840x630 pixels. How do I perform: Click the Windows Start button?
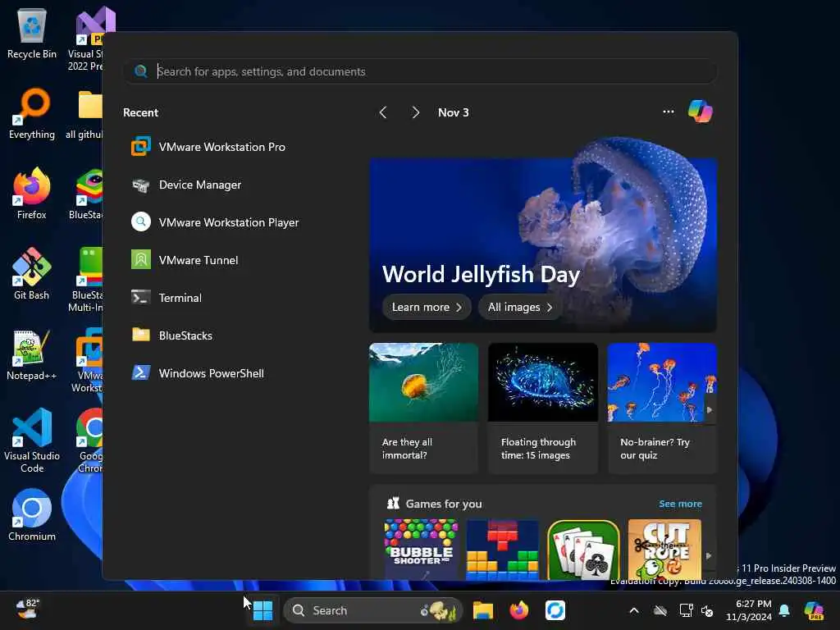pyautogui.click(x=262, y=610)
